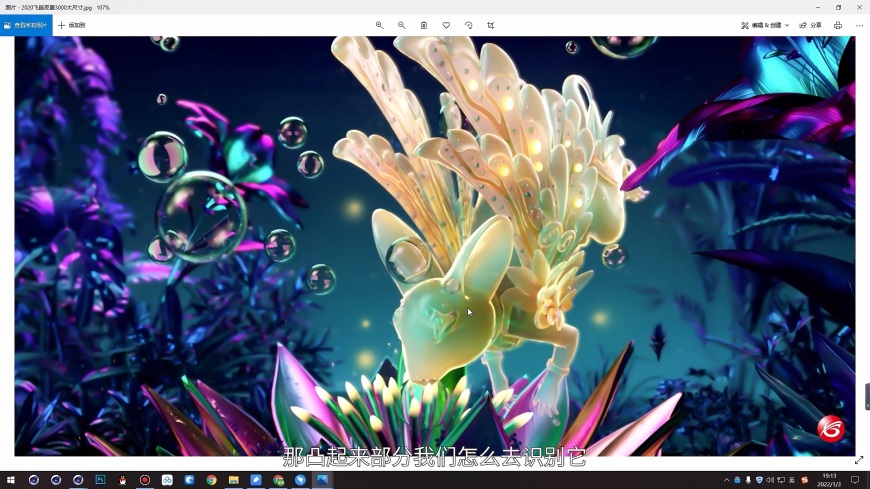Show hidden system tray icons

pyautogui.click(x=726, y=480)
